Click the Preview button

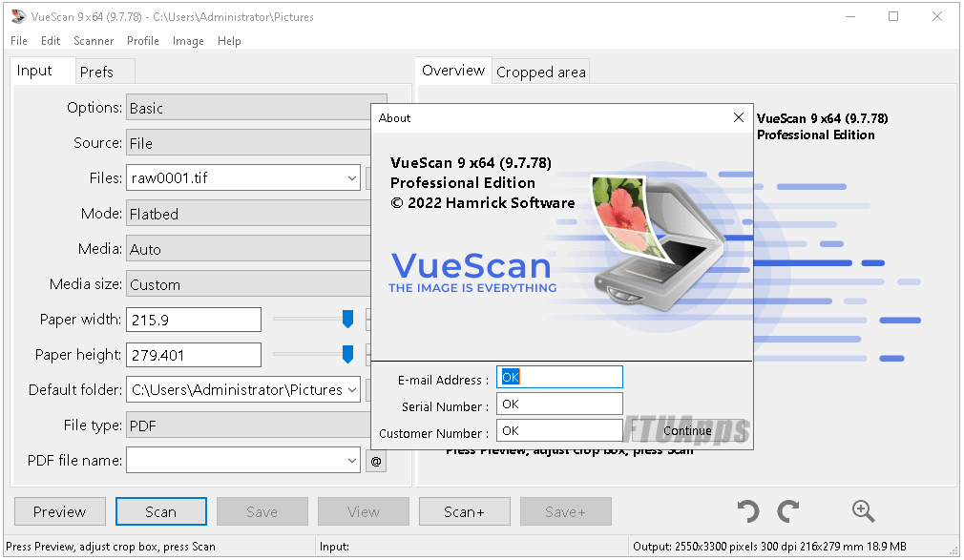click(x=59, y=511)
